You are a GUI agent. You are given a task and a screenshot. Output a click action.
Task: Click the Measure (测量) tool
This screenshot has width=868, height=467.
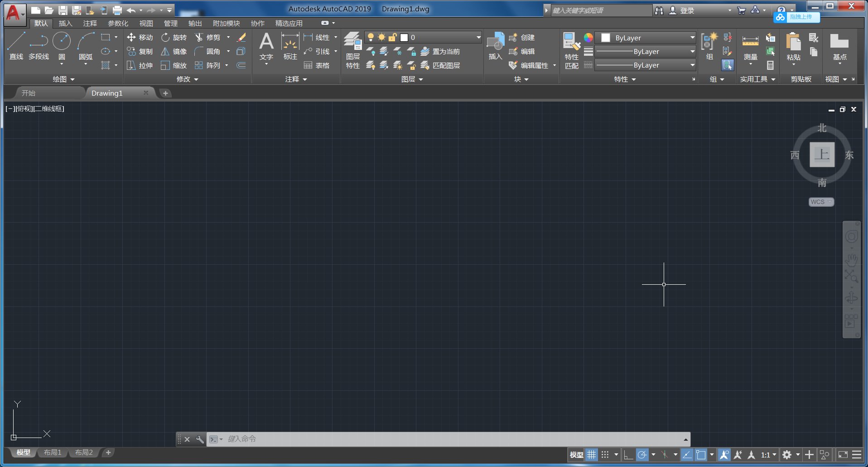pos(750,48)
